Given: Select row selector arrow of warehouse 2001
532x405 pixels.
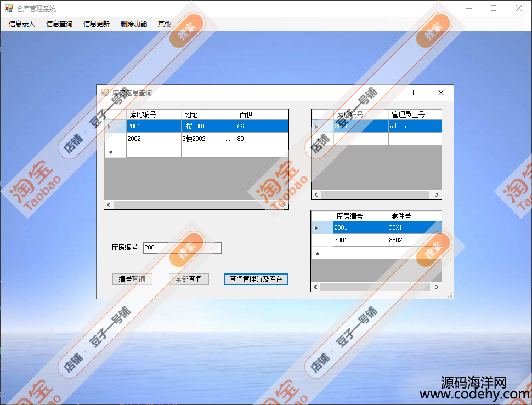Looking at the screenshot, I should point(115,126).
